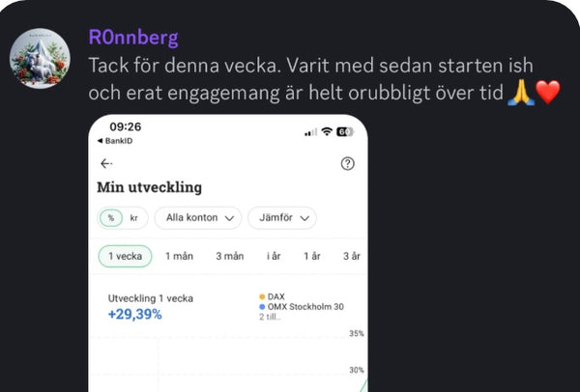
Task: Select the 1 vecka period pill
Action: (x=125, y=256)
